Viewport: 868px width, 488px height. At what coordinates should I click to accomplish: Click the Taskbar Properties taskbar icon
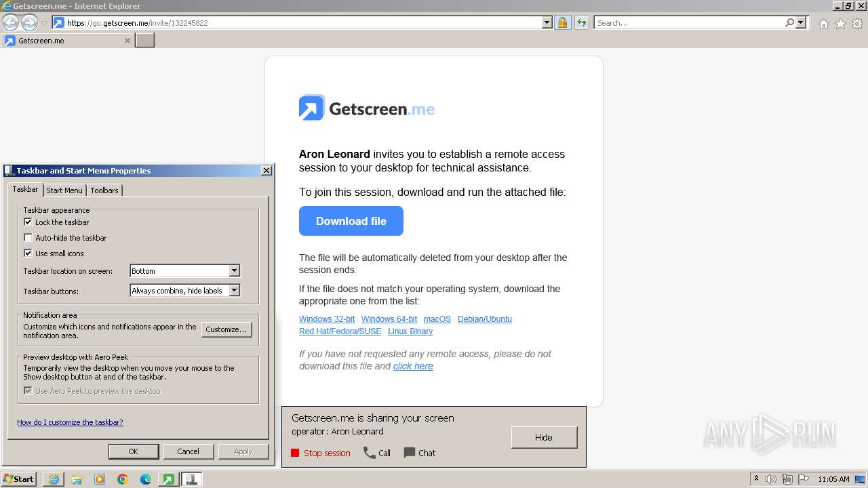coord(191,479)
